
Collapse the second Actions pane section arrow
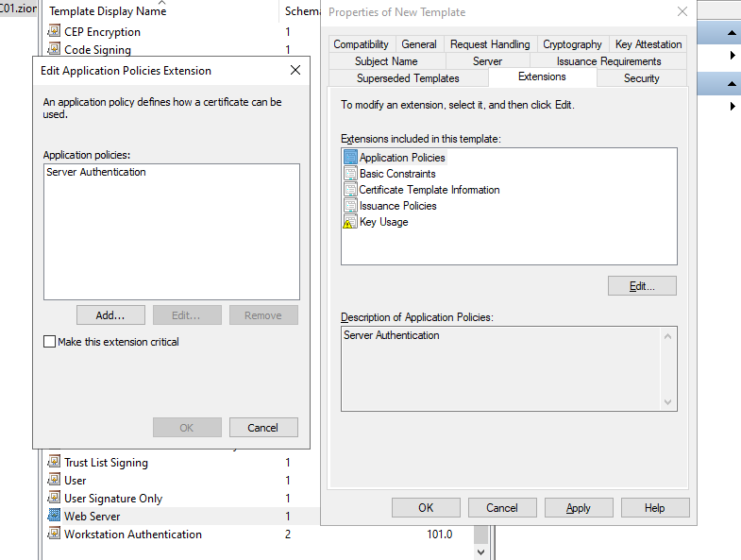click(731, 84)
